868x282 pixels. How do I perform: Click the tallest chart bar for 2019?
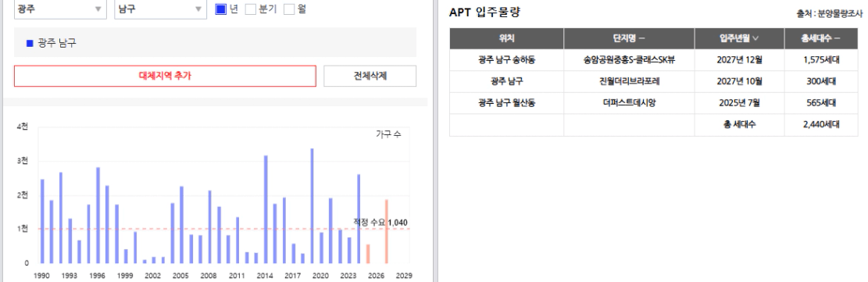pos(313,206)
